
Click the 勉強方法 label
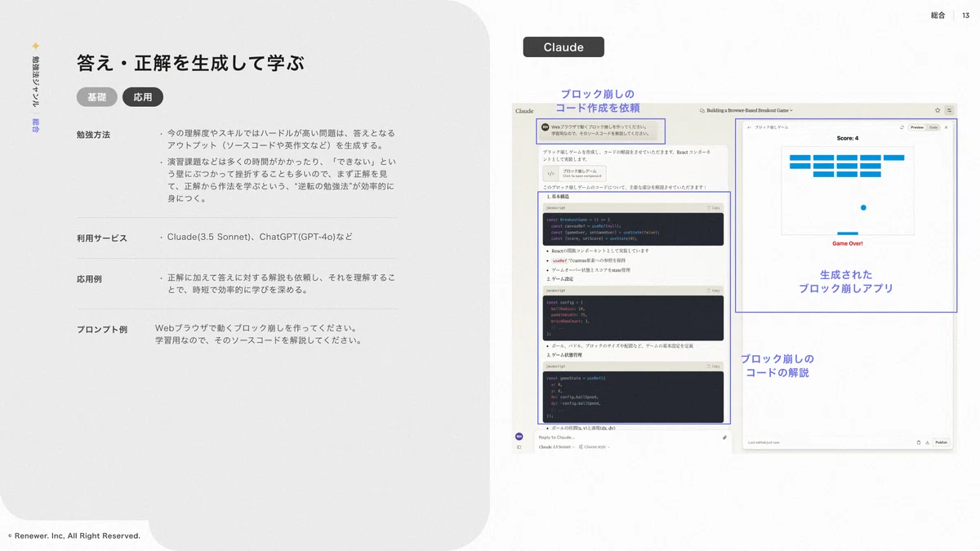[x=93, y=135]
